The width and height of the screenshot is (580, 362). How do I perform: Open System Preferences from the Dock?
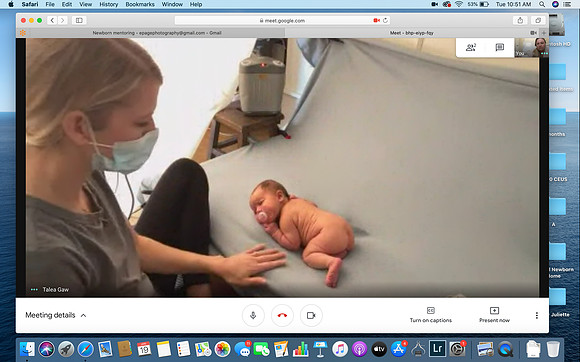coord(457,349)
